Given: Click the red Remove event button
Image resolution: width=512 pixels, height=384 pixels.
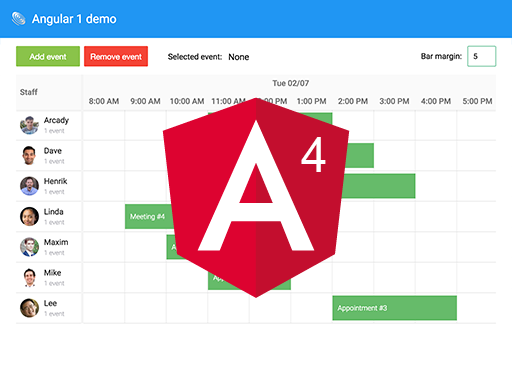Looking at the screenshot, I should pos(116,56).
